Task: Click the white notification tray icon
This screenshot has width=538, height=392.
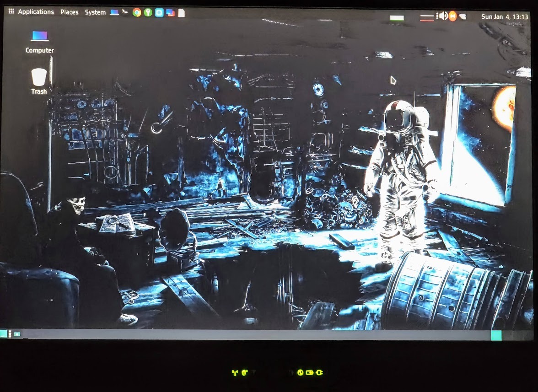Action: pyautogui.click(x=463, y=16)
